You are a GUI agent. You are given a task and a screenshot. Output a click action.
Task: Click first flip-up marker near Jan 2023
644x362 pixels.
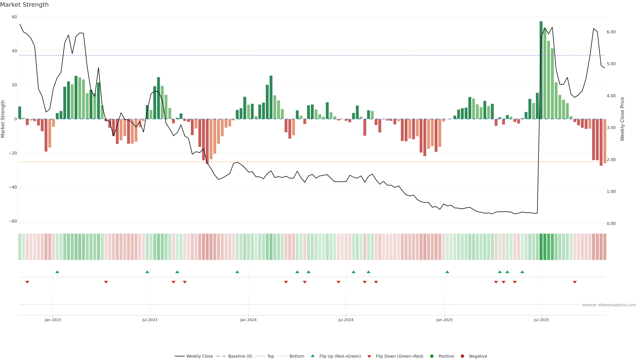(57, 272)
